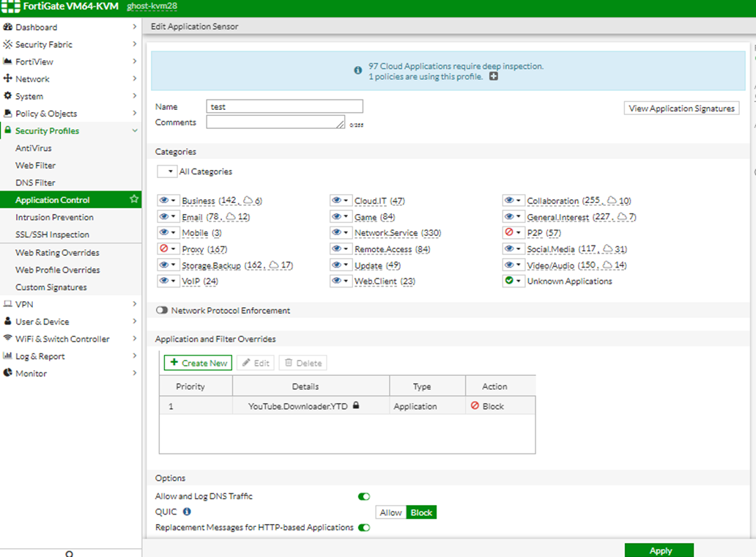The width and height of the screenshot is (756, 557).
Task: Enable Network Protocol Enforcement toggle
Action: 162,311
